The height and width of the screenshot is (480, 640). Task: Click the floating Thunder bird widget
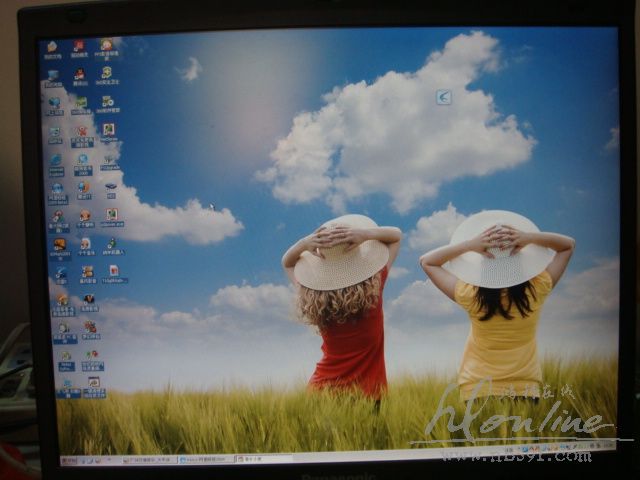[x=444, y=97]
